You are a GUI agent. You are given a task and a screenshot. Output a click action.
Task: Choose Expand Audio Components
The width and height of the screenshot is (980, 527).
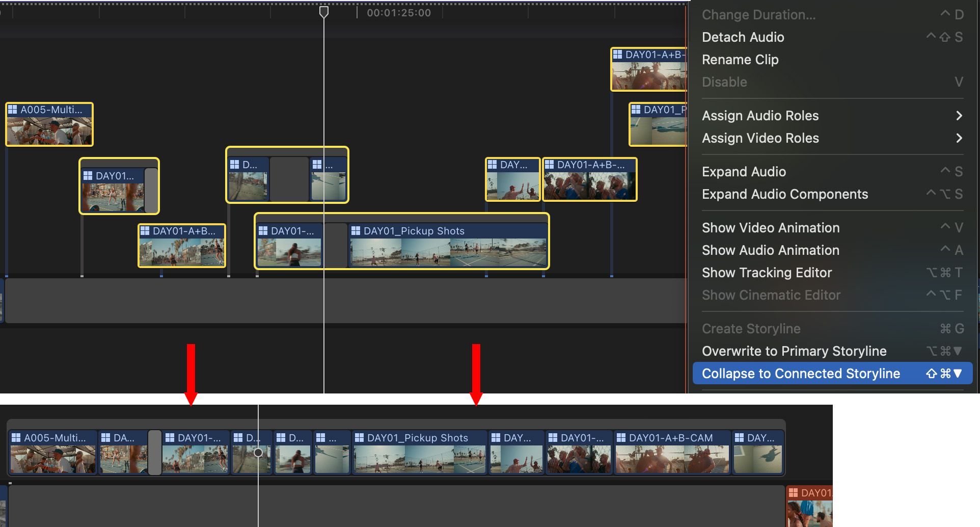tap(784, 194)
